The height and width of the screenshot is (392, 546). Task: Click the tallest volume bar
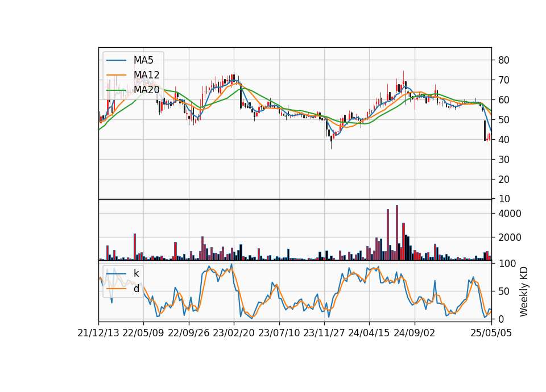(x=396, y=233)
